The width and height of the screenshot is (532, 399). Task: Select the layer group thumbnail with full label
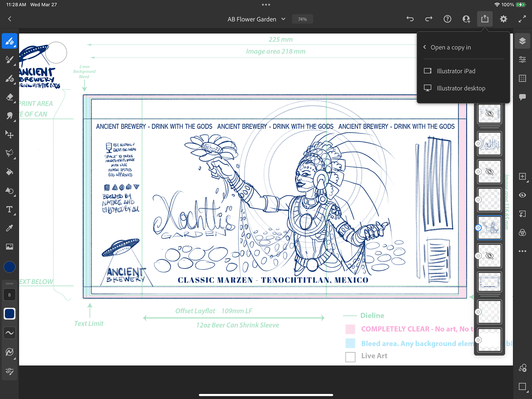pyautogui.click(x=489, y=282)
